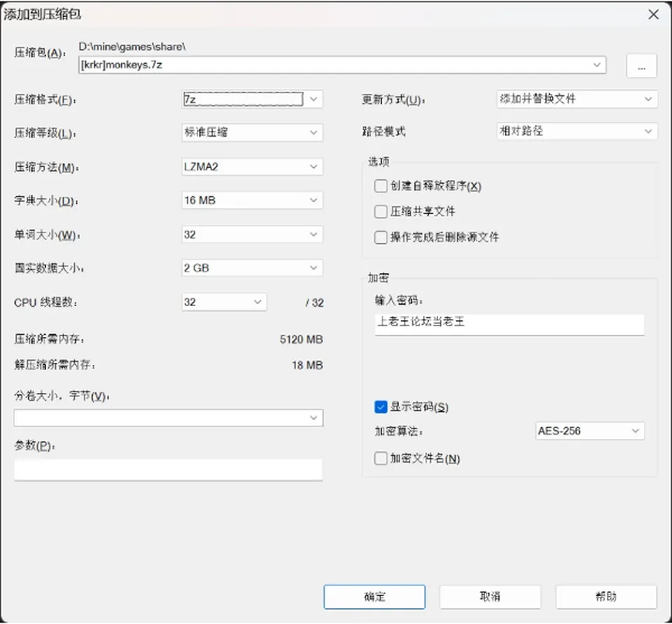Image resolution: width=672 pixels, height=624 pixels.
Task: Expand the 16 MB dictionary size dropdown
Action: coord(252,200)
